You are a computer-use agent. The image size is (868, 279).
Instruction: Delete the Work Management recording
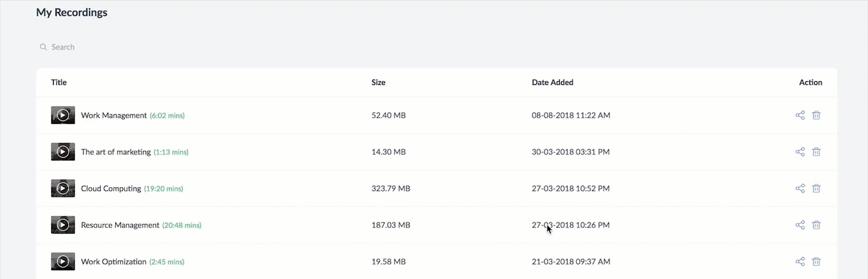click(x=816, y=115)
